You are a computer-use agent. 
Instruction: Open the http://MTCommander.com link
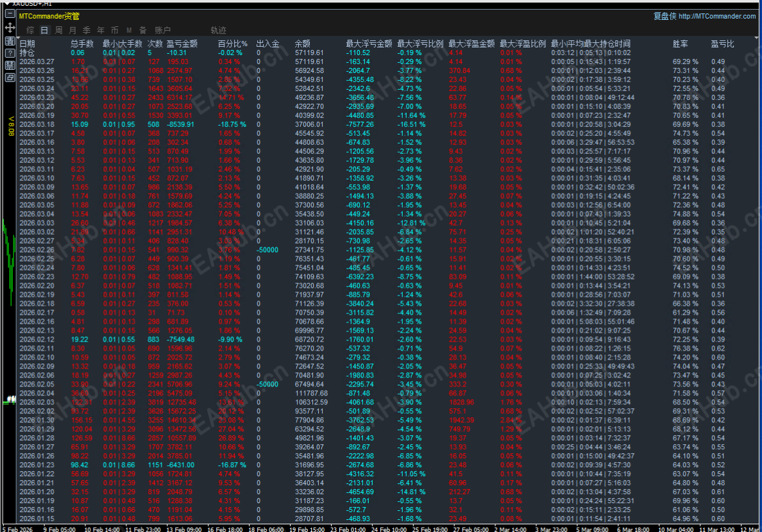tap(717, 16)
